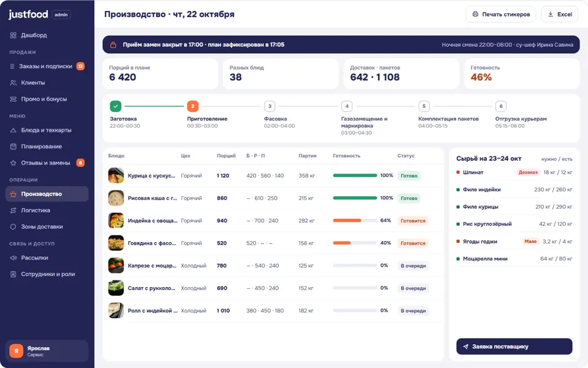Open Сотрудники и роли page

pos(47,274)
